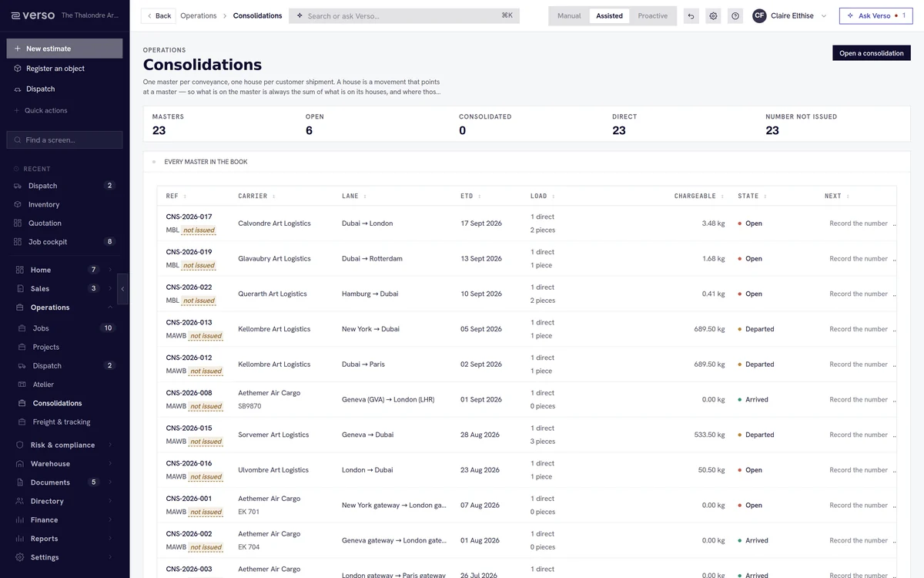Expand the Sales section chevron
Viewport: 924px width, 578px height.
pyautogui.click(x=110, y=288)
